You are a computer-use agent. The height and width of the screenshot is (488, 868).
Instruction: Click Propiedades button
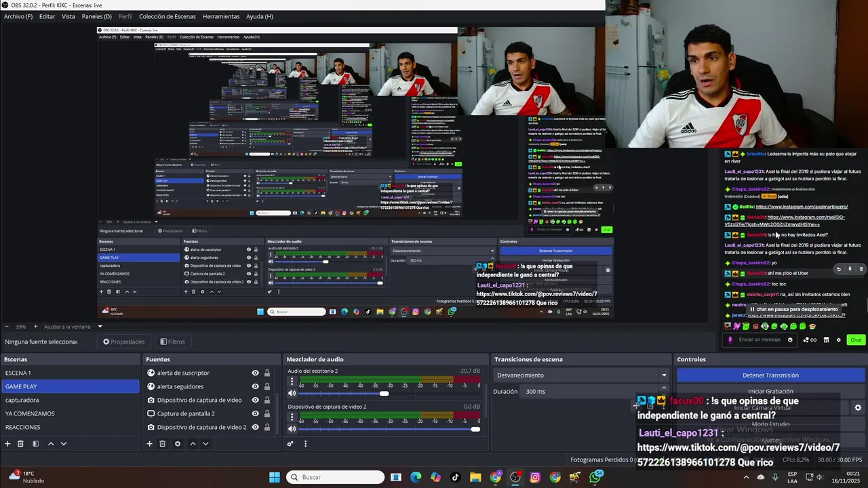[x=123, y=342]
